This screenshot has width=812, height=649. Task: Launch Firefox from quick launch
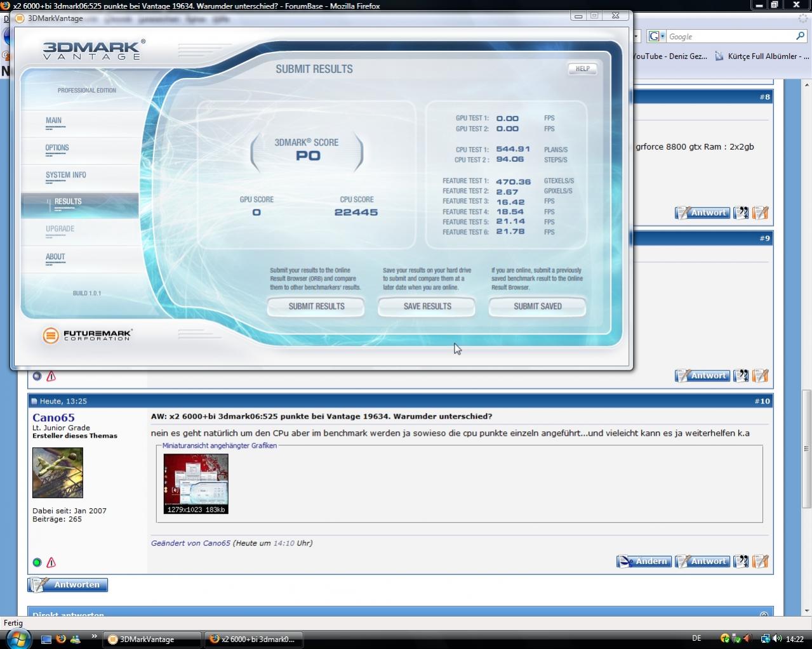pyautogui.click(x=61, y=639)
